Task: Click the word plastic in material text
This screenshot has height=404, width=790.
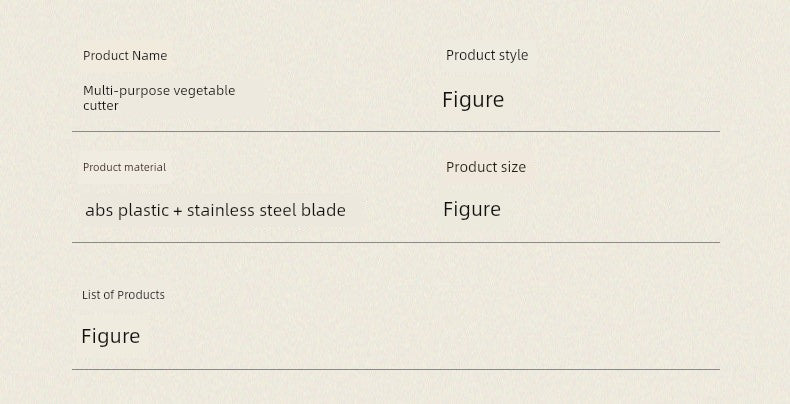Action: click(x=143, y=211)
